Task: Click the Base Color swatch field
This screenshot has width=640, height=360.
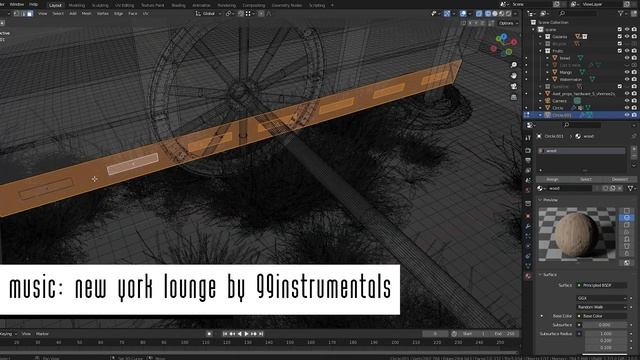Action: [x=602, y=316]
